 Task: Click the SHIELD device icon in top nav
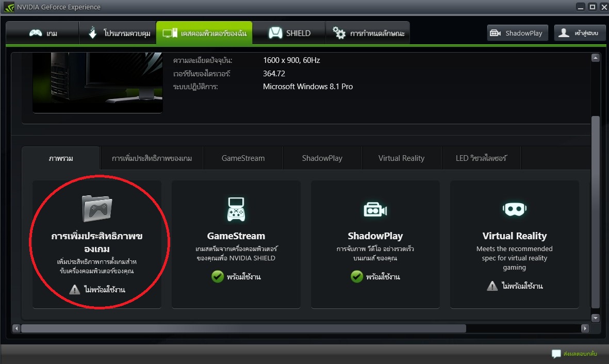pyautogui.click(x=275, y=33)
